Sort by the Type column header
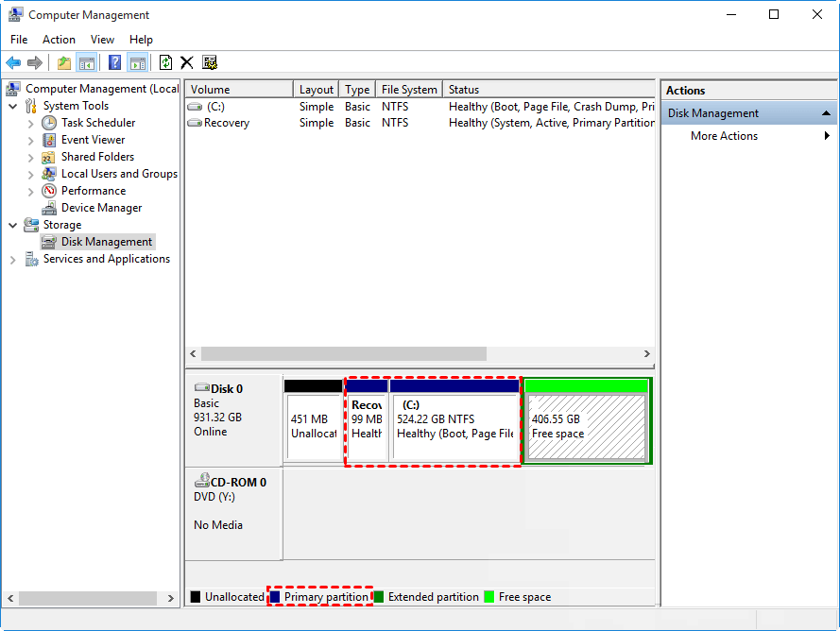This screenshot has width=840, height=631. [357, 90]
